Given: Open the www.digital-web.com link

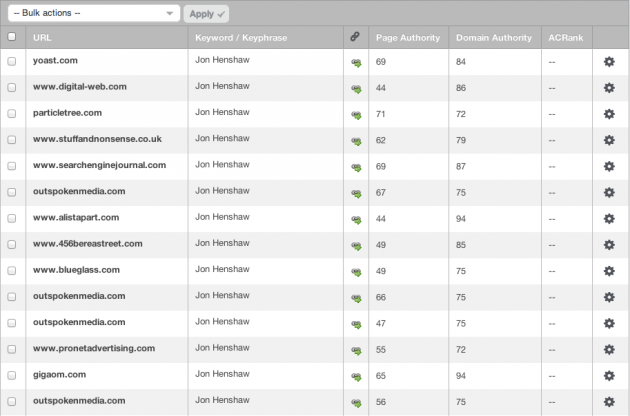Looking at the screenshot, I should tap(80, 87).
